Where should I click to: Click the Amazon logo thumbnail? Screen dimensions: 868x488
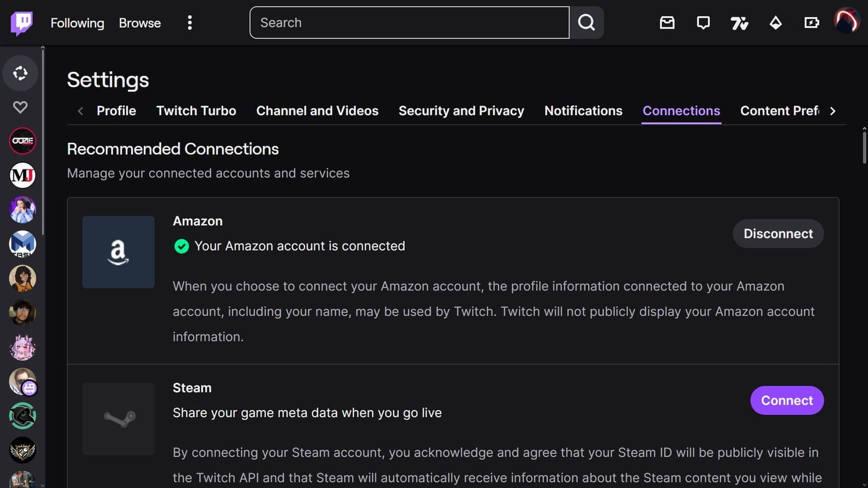click(x=118, y=252)
